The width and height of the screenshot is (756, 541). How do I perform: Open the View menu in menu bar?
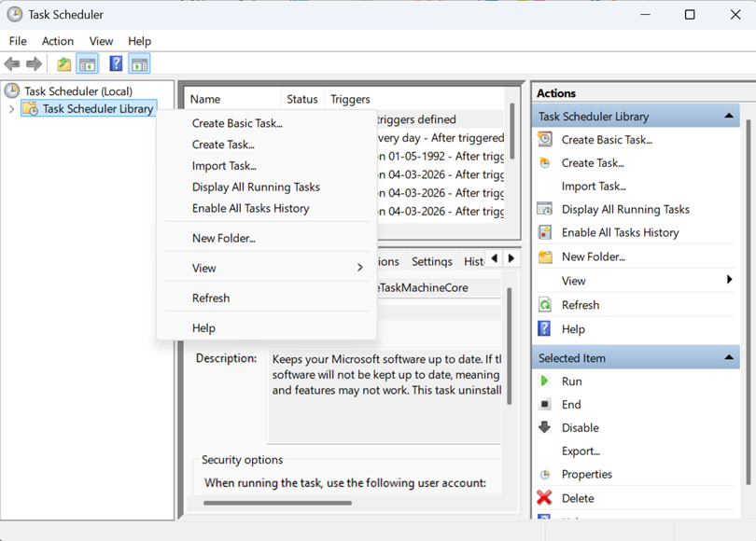tap(101, 41)
